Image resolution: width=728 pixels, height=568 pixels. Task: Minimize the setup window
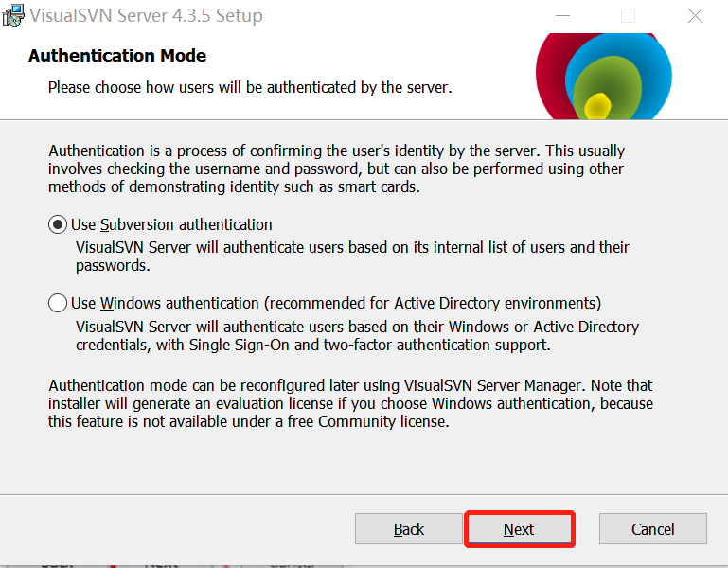(x=562, y=16)
